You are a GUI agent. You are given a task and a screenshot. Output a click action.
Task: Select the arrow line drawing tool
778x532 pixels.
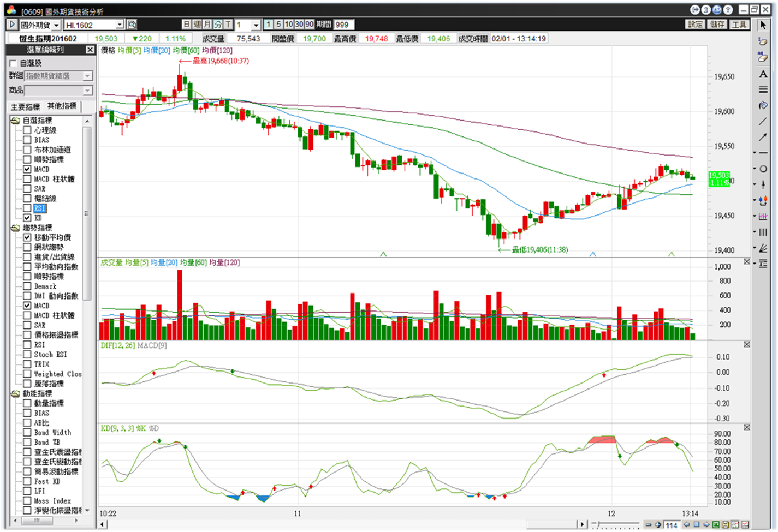(763, 137)
